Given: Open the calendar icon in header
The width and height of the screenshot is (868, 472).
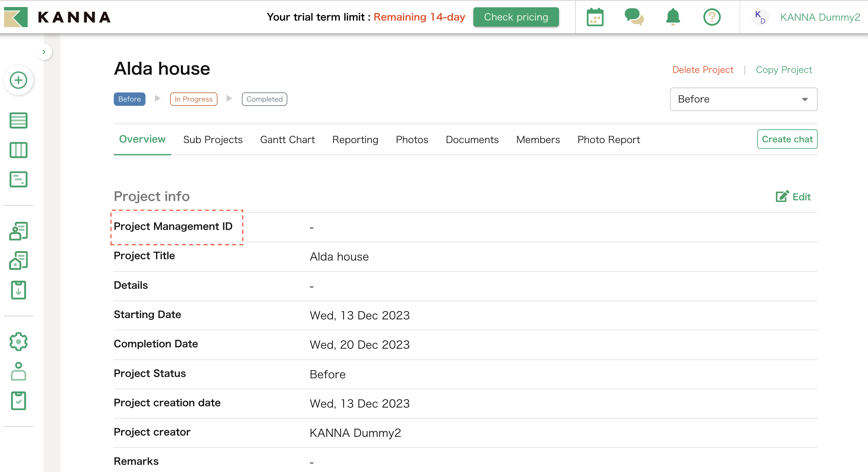Looking at the screenshot, I should click(595, 17).
